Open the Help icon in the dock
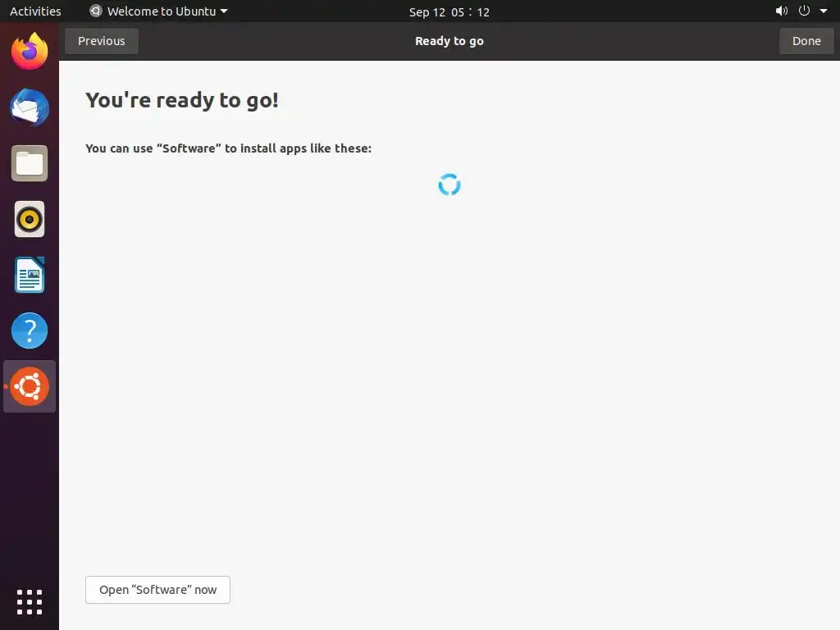Screen dimensions: 840x630 tap(30, 331)
